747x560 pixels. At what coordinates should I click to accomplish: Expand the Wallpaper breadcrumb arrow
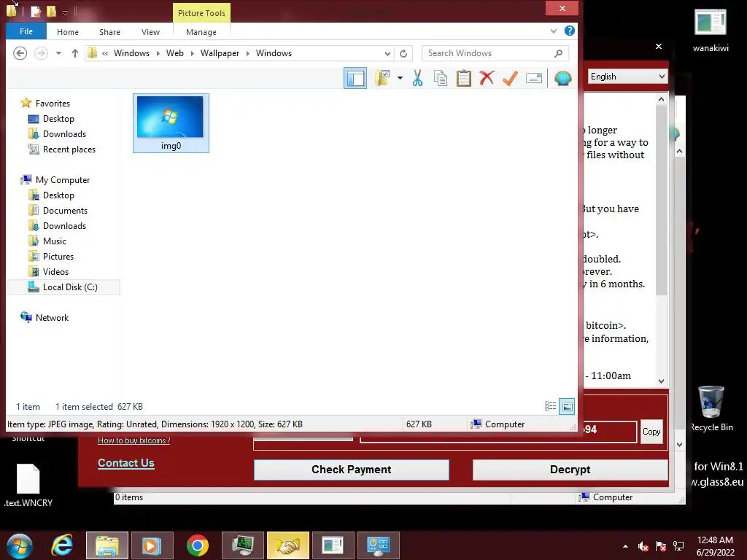click(248, 53)
